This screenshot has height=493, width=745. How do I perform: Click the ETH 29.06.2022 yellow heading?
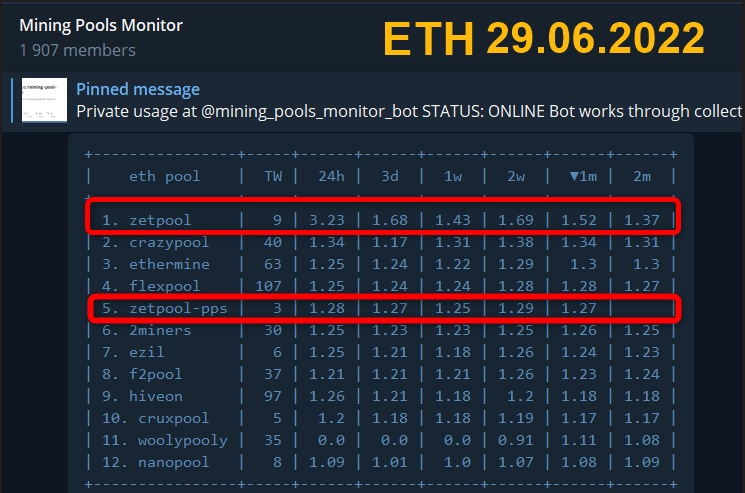544,38
